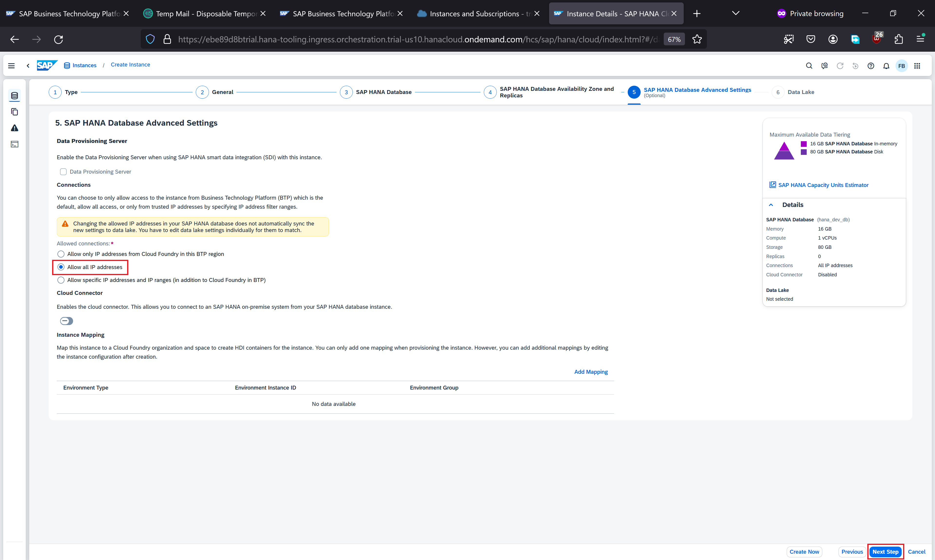Click the alerts warning triangle sidebar icon

[x=14, y=128]
